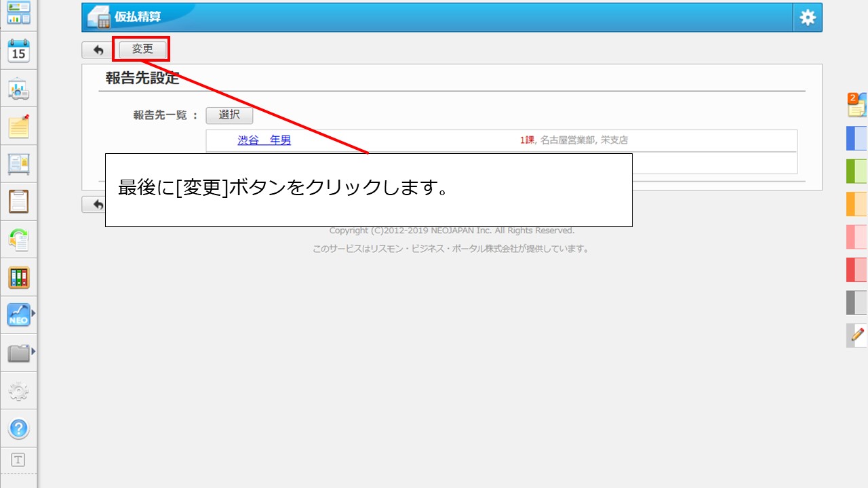
Task: Open the help question mark icon
Action: pyautogui.click(x=18, y=428)
